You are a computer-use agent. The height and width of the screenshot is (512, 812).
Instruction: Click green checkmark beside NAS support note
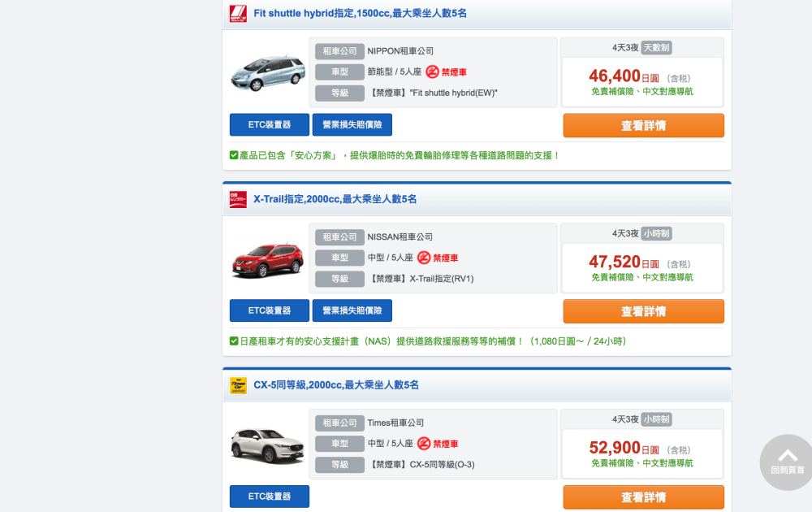coord(234,341)
